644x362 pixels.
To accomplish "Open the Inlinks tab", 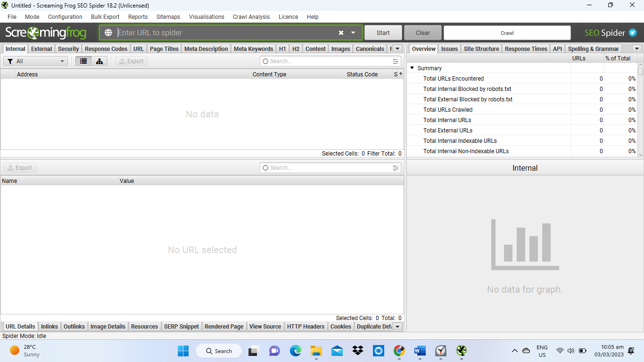I will tap(50, 326).
